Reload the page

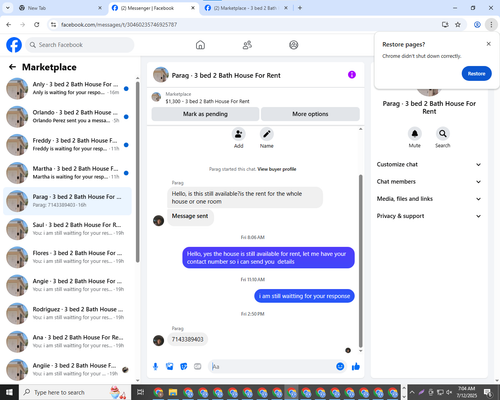(37, 25)
